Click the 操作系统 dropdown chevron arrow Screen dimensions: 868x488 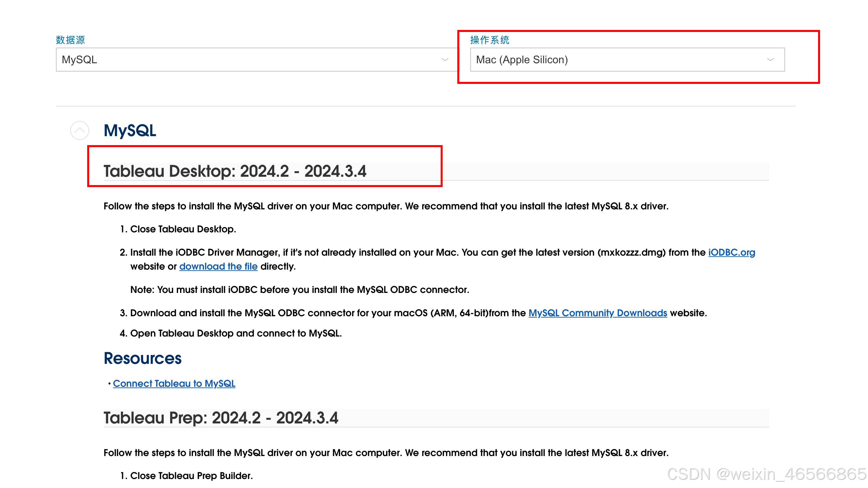tap(770, 60)
